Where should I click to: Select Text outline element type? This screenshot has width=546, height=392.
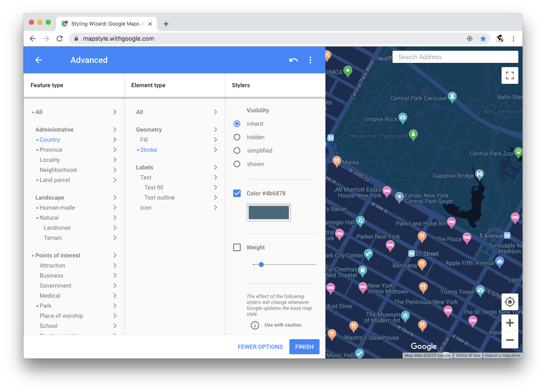tap(160, 197)
